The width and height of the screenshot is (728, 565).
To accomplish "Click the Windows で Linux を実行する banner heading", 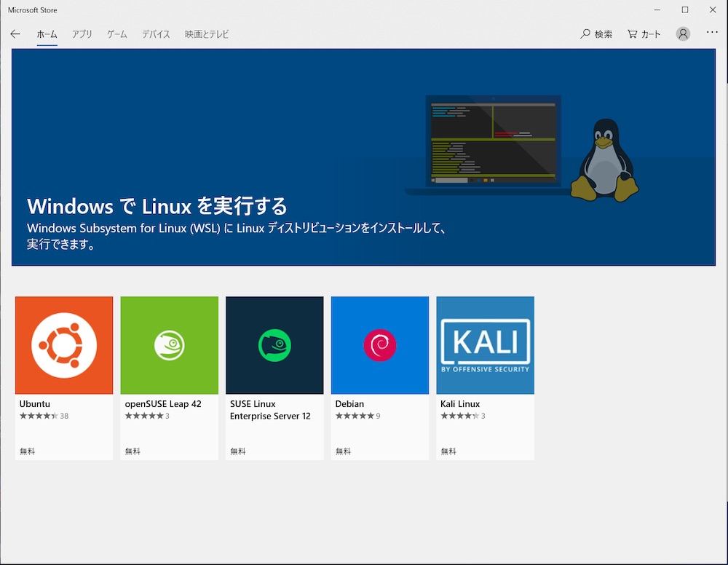I will [157, 206].
